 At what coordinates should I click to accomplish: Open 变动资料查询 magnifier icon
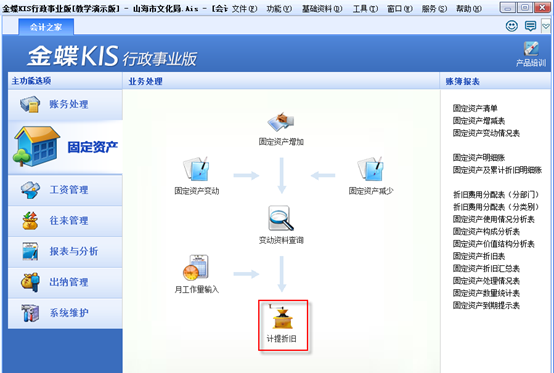click(x=281, y=218)
